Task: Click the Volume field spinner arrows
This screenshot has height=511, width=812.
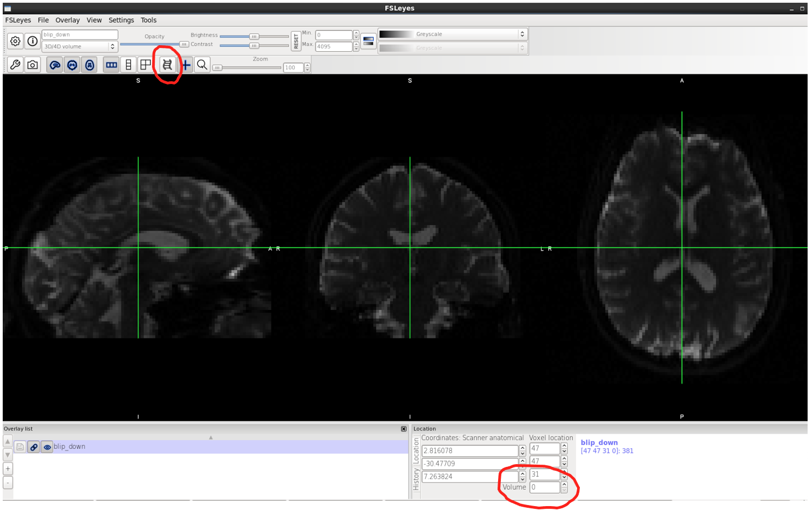Action: coord(564,488)
